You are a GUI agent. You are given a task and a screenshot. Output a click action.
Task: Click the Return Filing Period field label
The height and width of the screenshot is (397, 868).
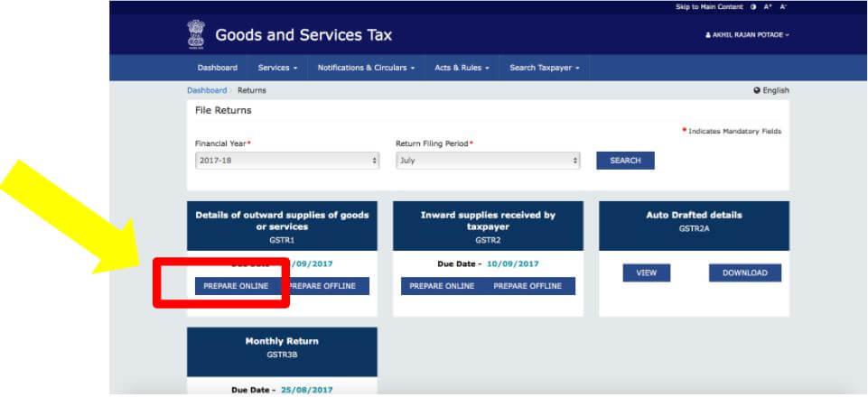pyautogui.click(x=434, y=143)
